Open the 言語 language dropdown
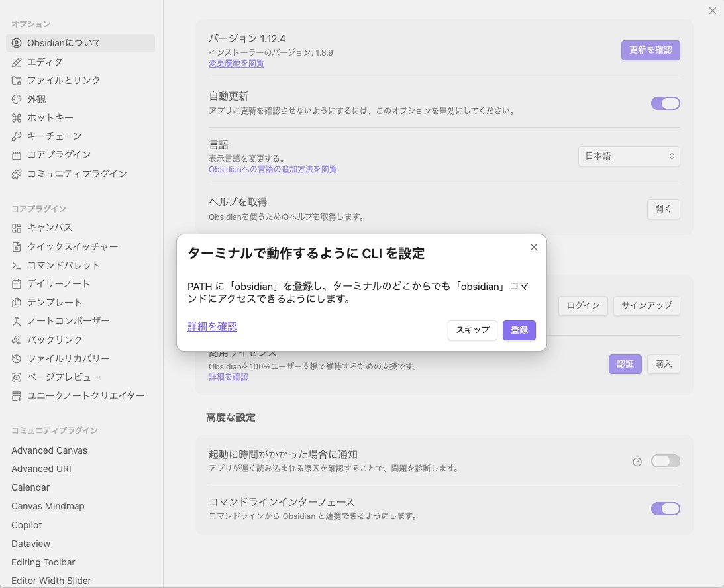 (x=628, y=156)
